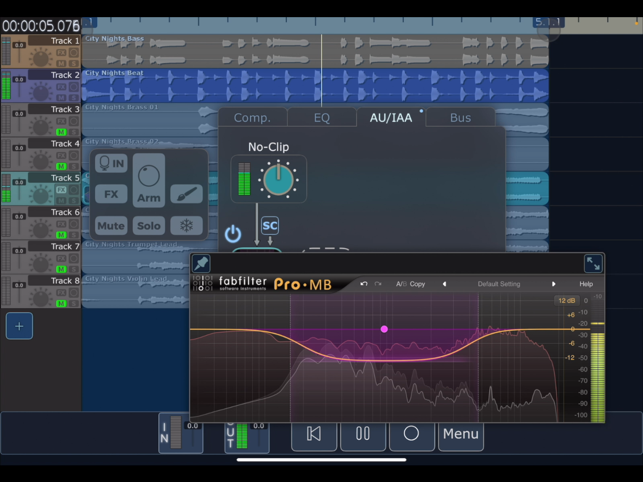The height and width of the screenshot is (482, 643).
Task: Click the IN input level fader
Action: pos(192,437)
